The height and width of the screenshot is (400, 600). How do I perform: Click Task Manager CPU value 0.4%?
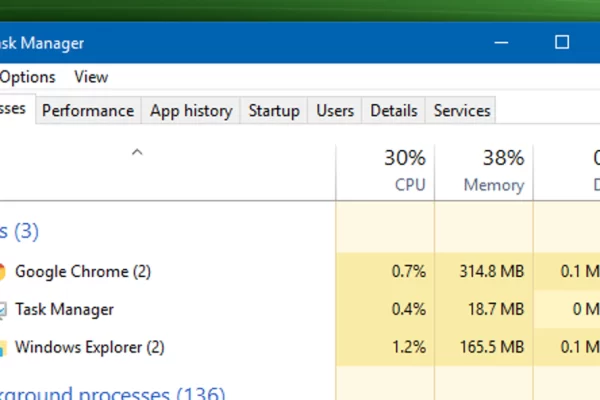pos(409,309)
